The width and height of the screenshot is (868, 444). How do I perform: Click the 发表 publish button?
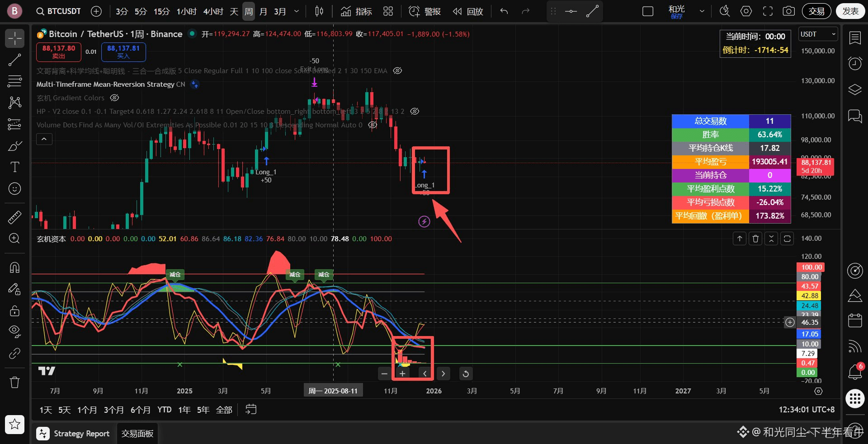tap(850, 11)
